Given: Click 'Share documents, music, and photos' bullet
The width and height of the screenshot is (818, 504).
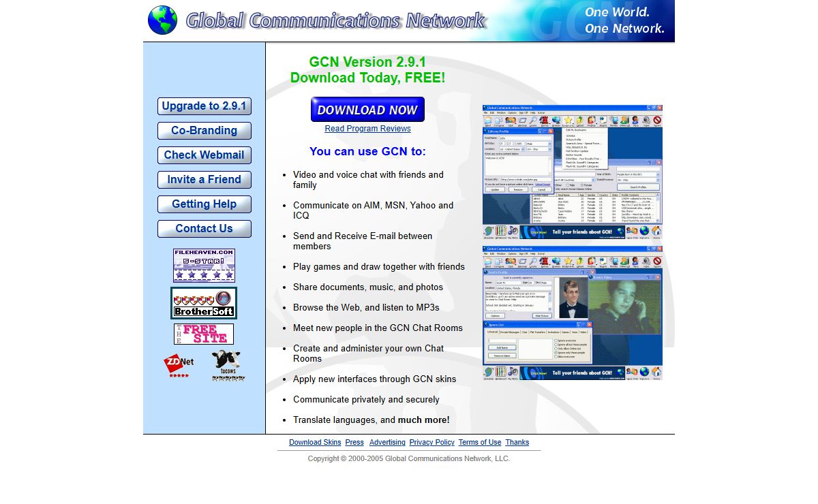Looking at the screenshot, I should 368,287.
